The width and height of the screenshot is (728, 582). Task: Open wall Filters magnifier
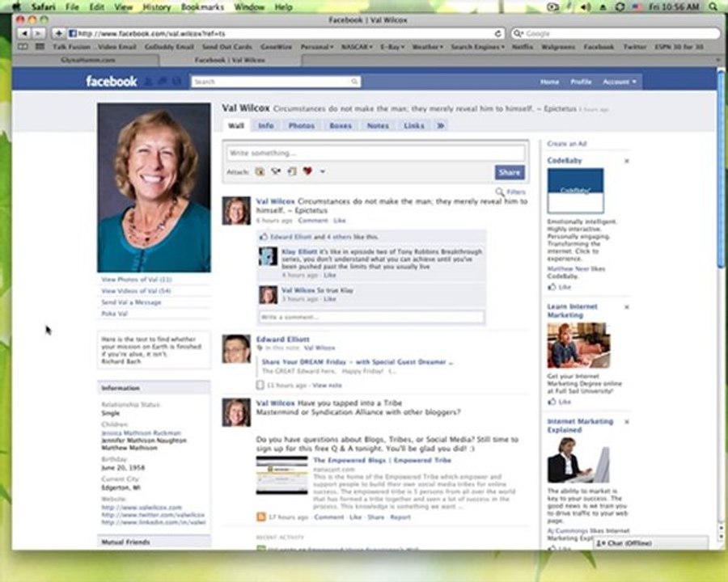(500, 192)
